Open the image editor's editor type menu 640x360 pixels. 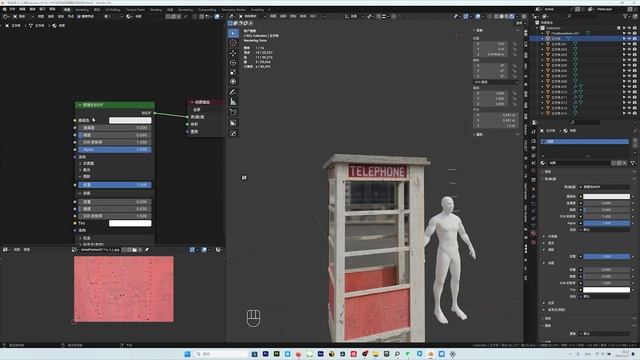tap(6, 249)
